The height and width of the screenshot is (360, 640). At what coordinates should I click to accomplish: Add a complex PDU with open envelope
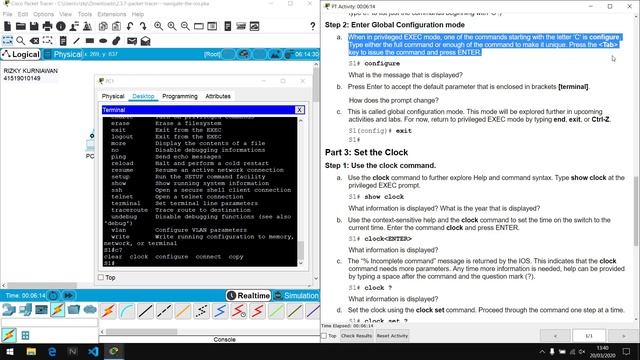146,40
